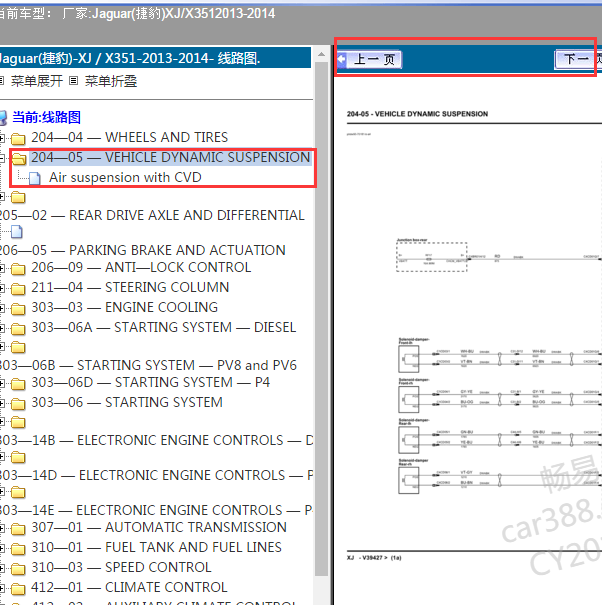The image size is (602, 605).
Task: Open the 310—03 Speed Control folder
Action: [121, 568]
